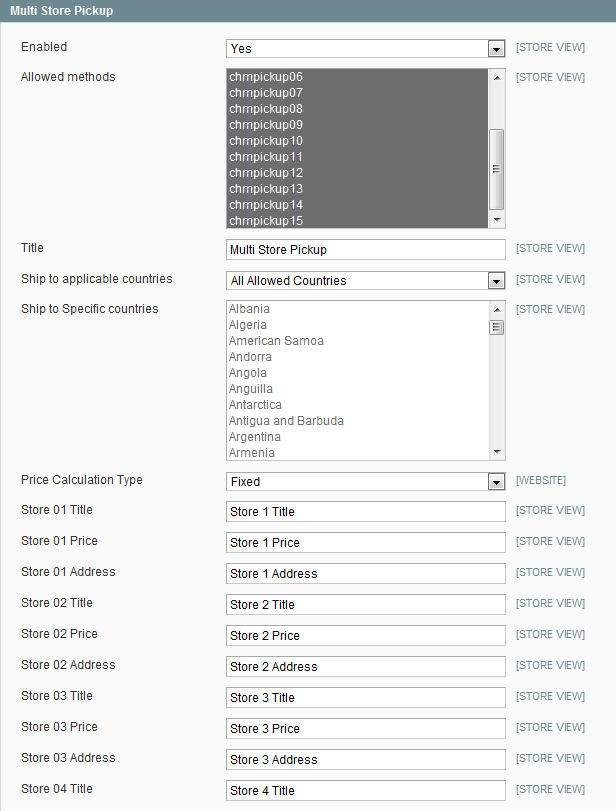Click the Allowed methods list down arrow
Screen dimensions: 616x811
(x=497, y=220)
